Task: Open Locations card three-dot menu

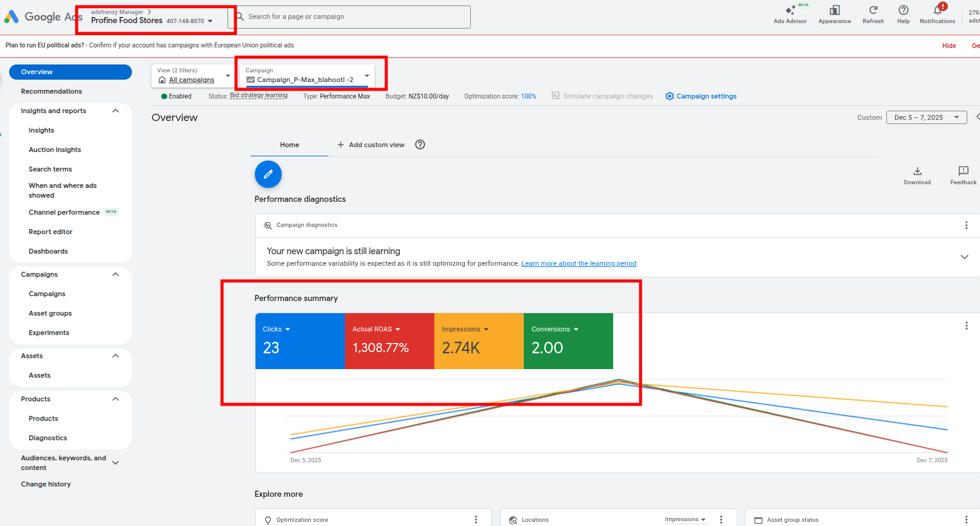Action: click(721, 520)
